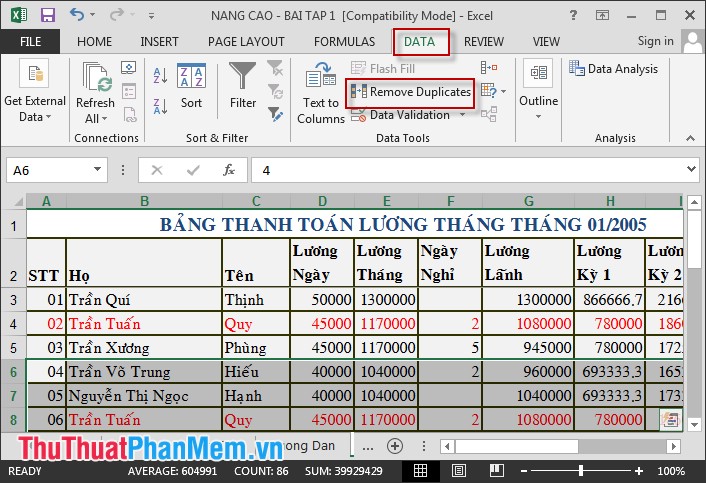Screen dimensions: 706x483
Task: Click the Consolidate icon
Action: coord(489,68)
